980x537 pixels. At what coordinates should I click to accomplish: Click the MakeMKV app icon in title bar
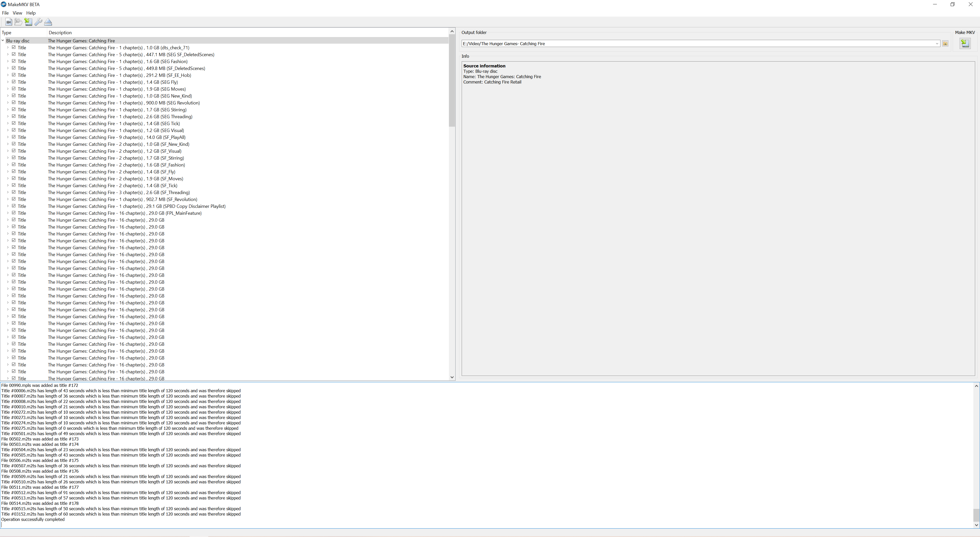click(x=3, y=4)
